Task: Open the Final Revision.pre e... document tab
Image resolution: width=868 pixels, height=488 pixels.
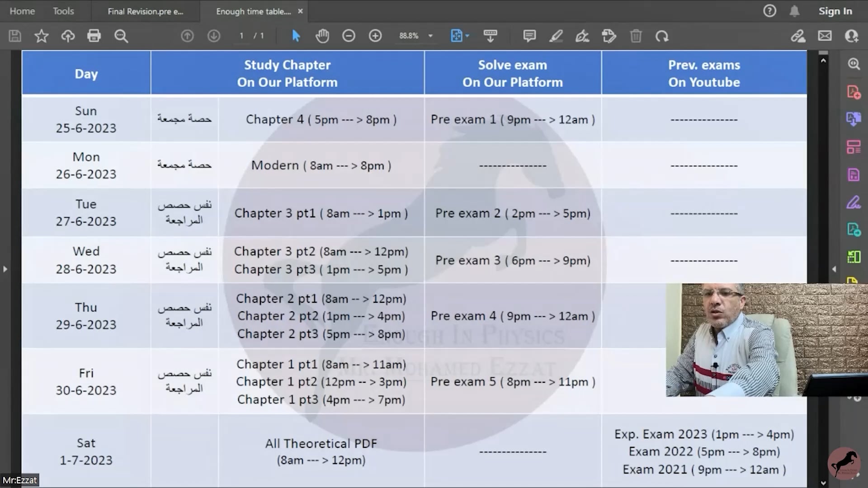Action: click(x=146, y=11)
